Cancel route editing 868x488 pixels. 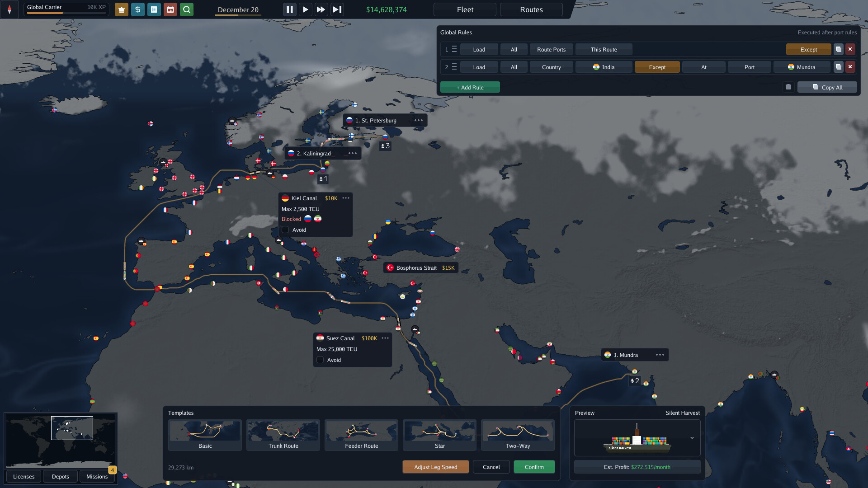(491, 467)
